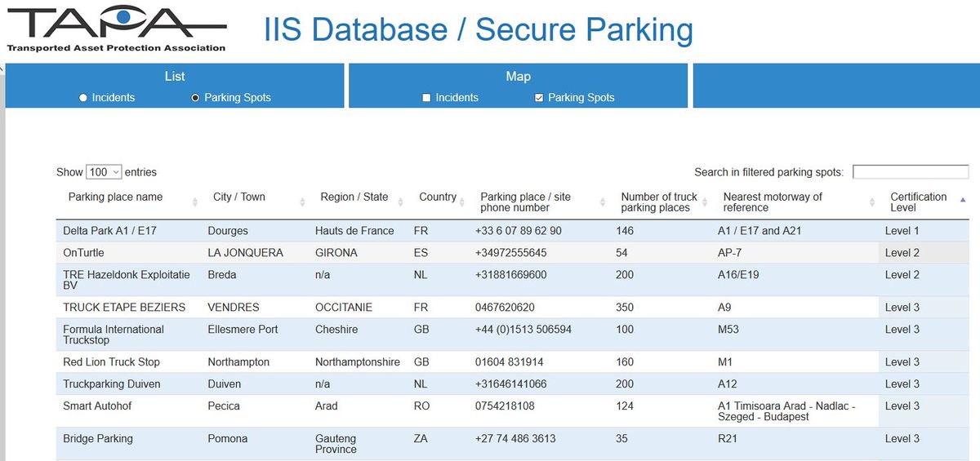
Task: Select the Delta Park A1 / E17 row name
Action: coord(109,231)
